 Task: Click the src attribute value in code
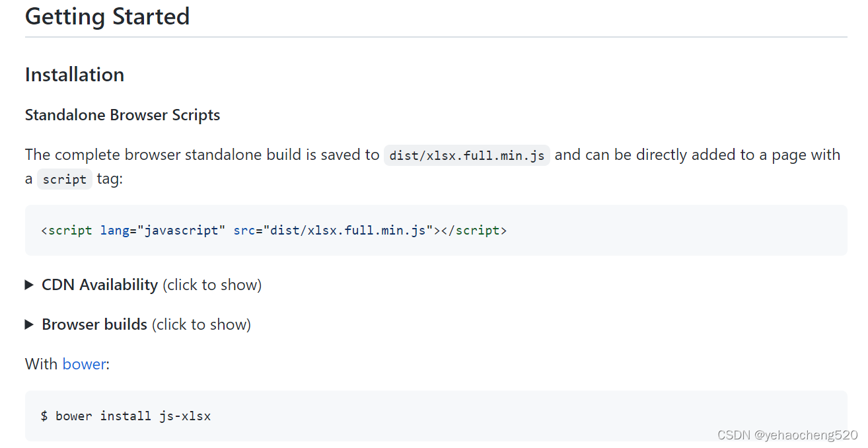coord(348,230)
